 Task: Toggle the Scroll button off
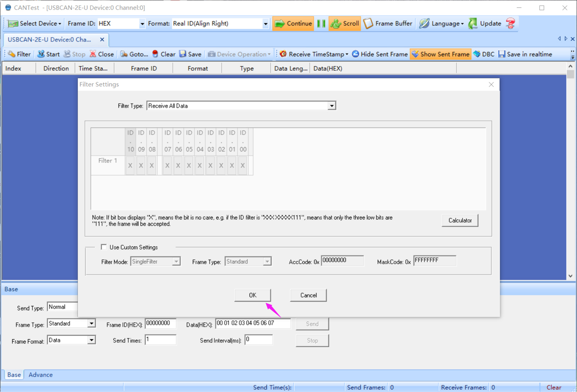coord(344,23)
